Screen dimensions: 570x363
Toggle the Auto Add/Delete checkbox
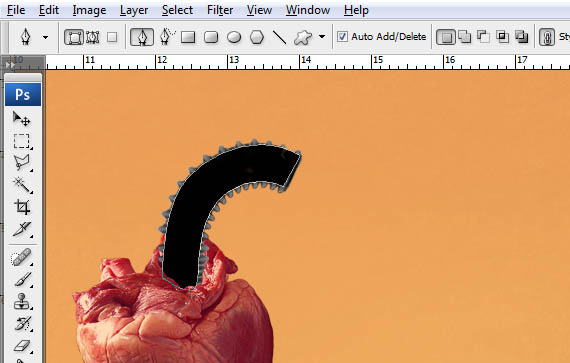click(x=342, y=36)
